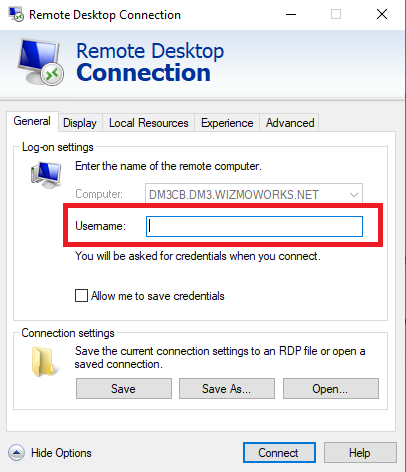This screenshot has width=406, height=472.
Task: Open a saved connection with Open...
Action: point(331,389)
